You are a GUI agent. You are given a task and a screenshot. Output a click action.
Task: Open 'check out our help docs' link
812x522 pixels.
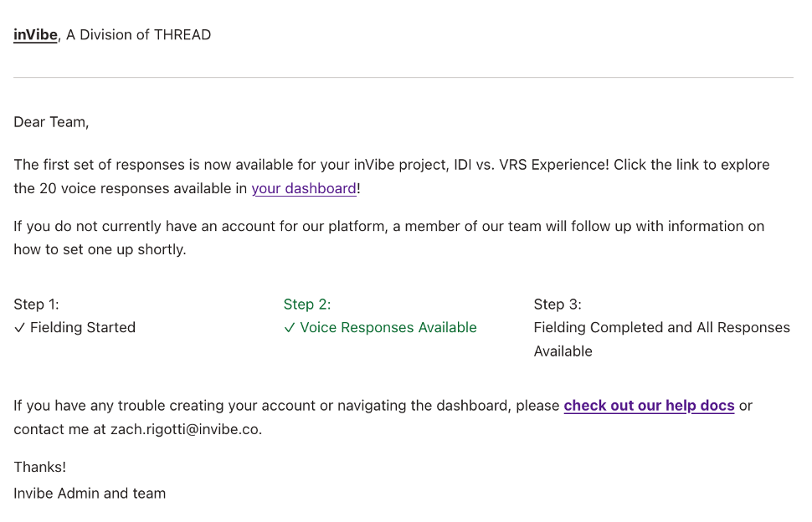pos(649,406)
